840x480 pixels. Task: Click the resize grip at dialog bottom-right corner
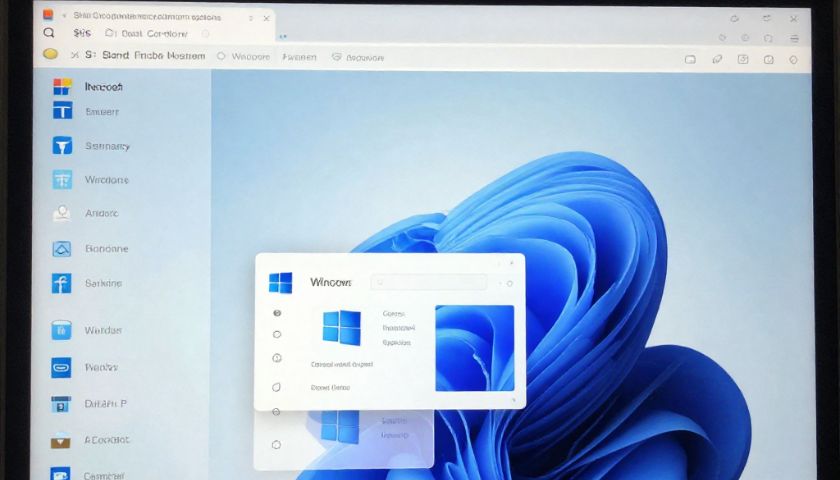point(514,400)
